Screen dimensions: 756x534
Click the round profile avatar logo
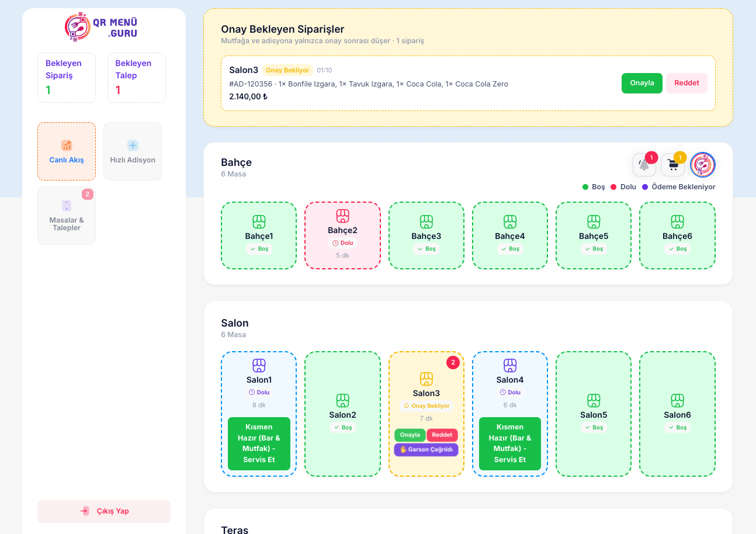(x=703, y=165)
